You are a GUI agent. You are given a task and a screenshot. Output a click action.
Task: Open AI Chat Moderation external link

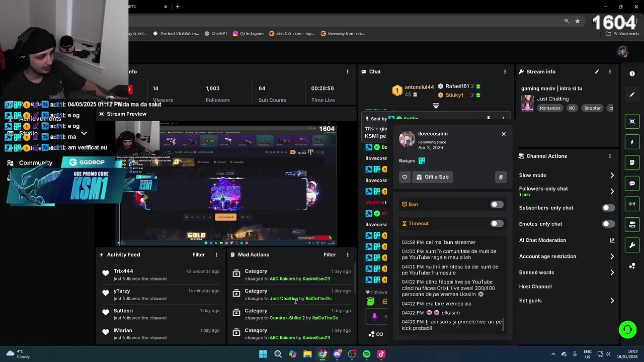pos(612,240)
